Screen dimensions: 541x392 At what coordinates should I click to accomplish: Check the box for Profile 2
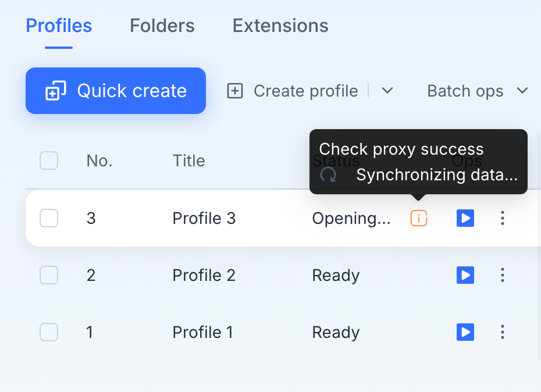tap(49, 275)
